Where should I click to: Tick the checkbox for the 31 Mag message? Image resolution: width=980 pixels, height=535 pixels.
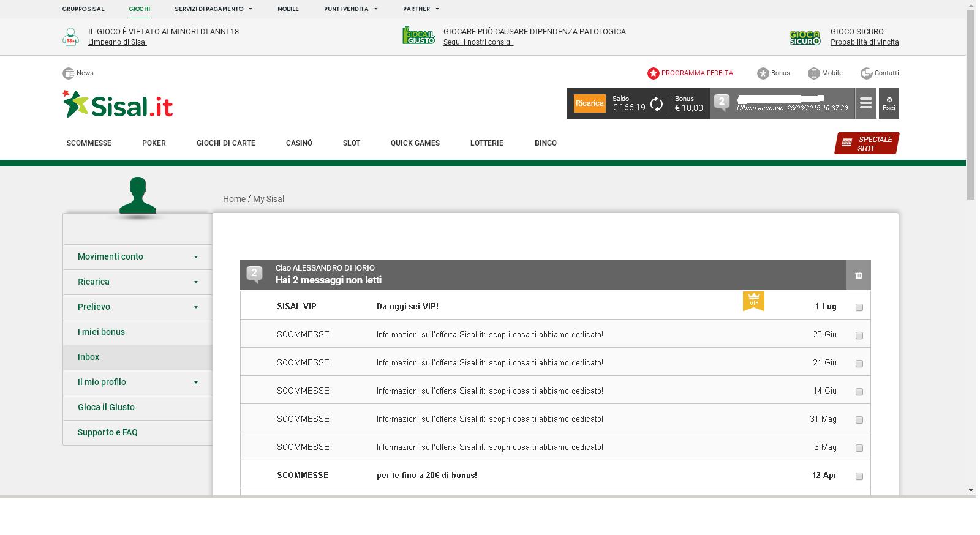tap(859, 420)
